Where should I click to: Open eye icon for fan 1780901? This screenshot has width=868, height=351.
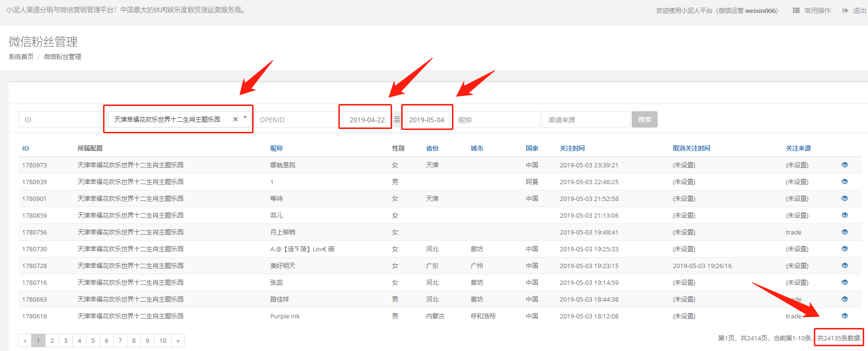pyautogui.click(x=845, y=199)
